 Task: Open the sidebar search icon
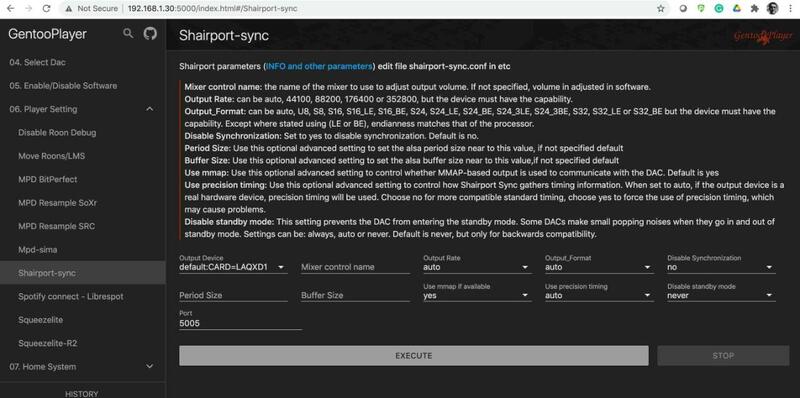point(128,34)
